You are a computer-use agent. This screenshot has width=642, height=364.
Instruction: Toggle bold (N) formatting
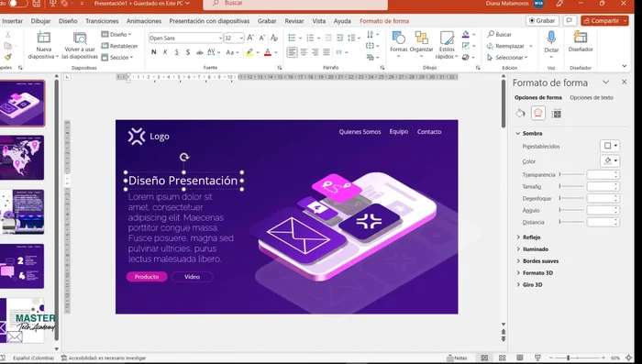[153, 52]
